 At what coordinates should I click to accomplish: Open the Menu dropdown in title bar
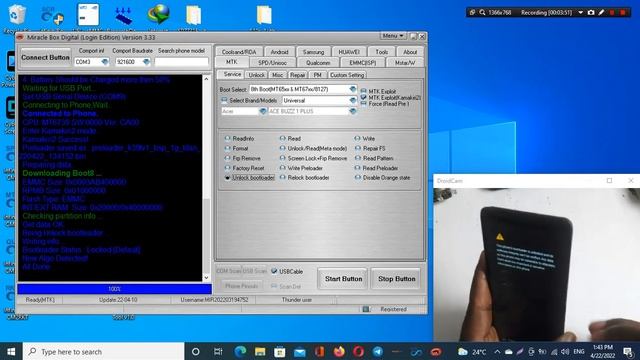point(393,36)
